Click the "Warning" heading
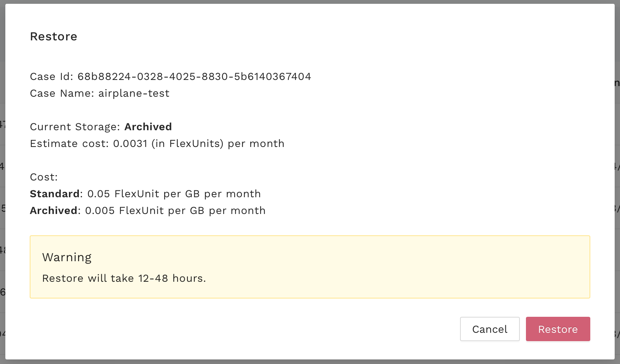This screenshot has height=364, width=620. pyautogui.click(x=67, y=257)
